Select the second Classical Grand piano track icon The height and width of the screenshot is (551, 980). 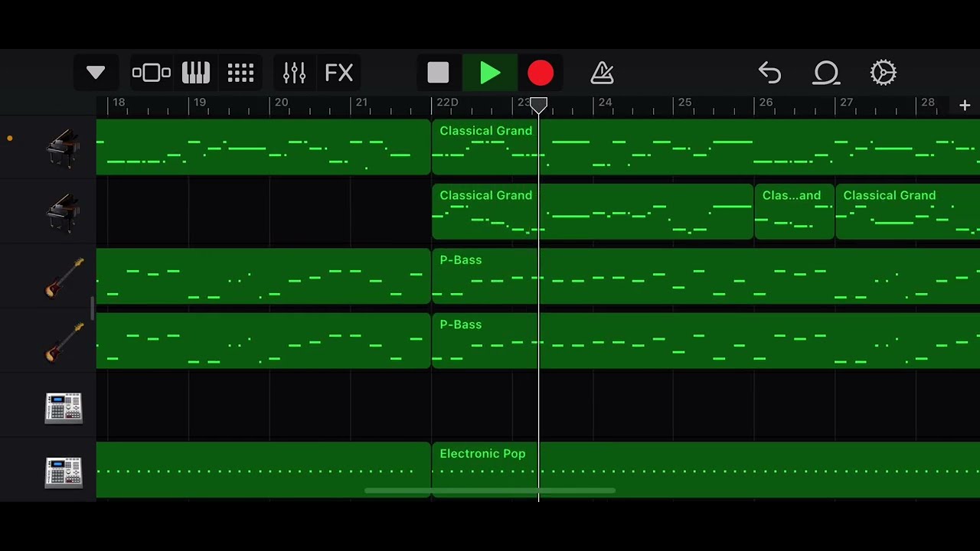[x=64, y=212]
